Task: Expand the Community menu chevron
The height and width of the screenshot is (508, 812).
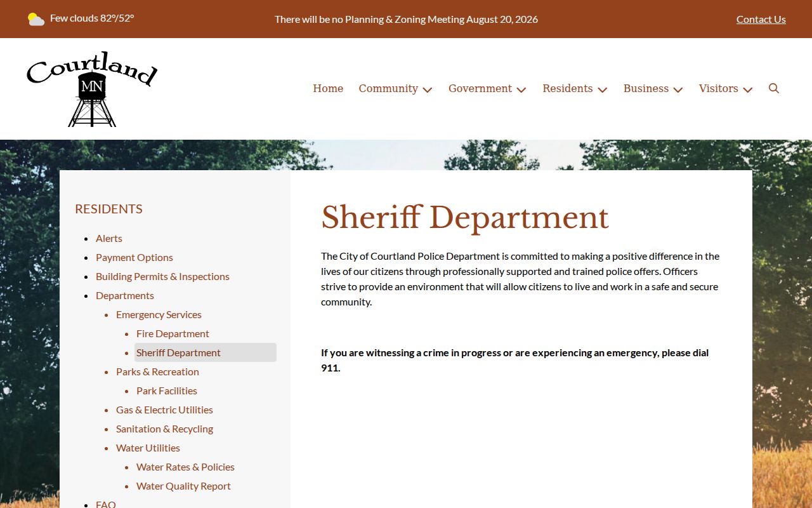Action: [428, 90]
